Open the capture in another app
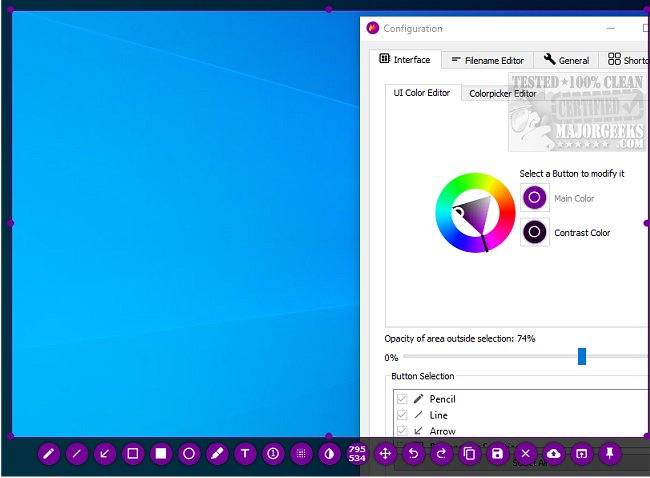The width and height of the screenshot is (650, 478). coord(582,454)
